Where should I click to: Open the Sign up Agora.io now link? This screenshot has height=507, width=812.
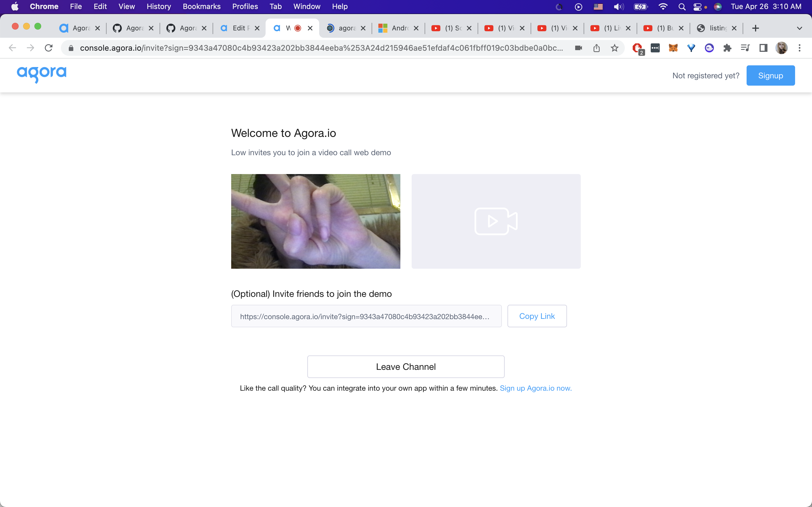point(535,388)
